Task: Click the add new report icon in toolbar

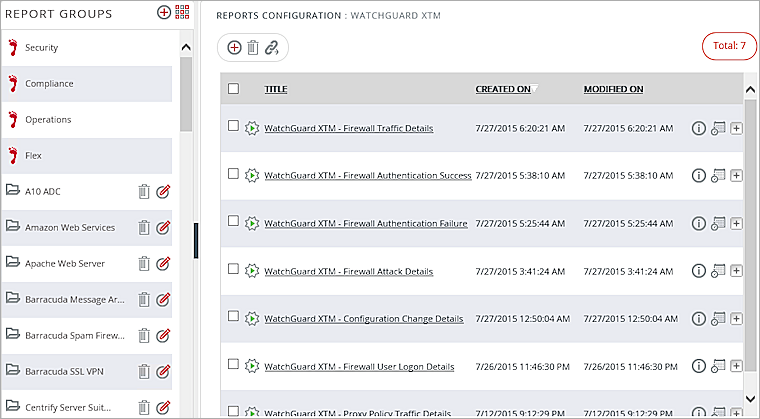Action: pyautogui.click(x=234, y=47)
